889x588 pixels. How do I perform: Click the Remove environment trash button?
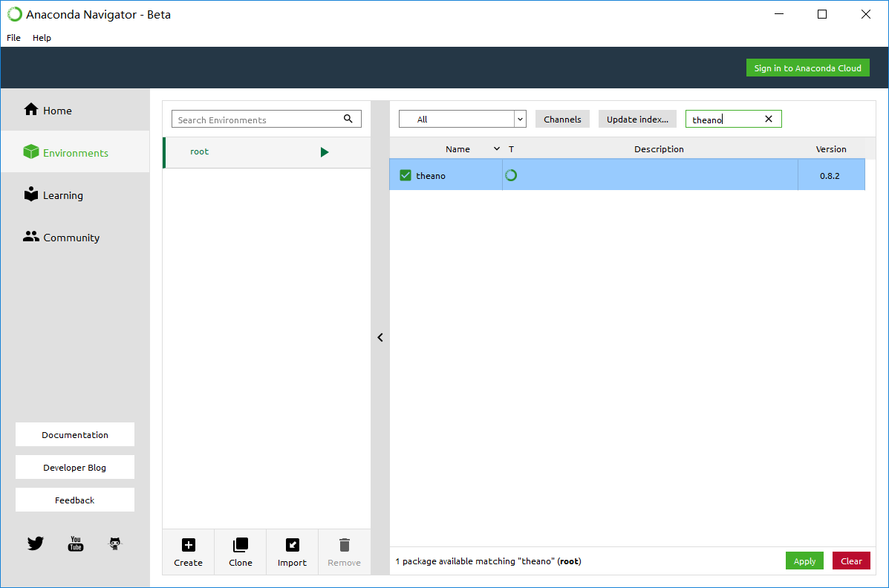point(344,552)
